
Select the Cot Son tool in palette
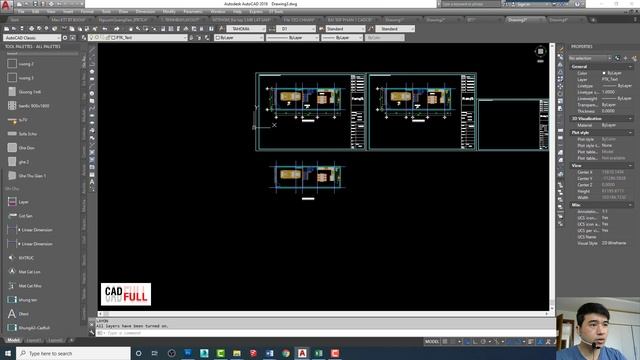click(x=20, y=216)
